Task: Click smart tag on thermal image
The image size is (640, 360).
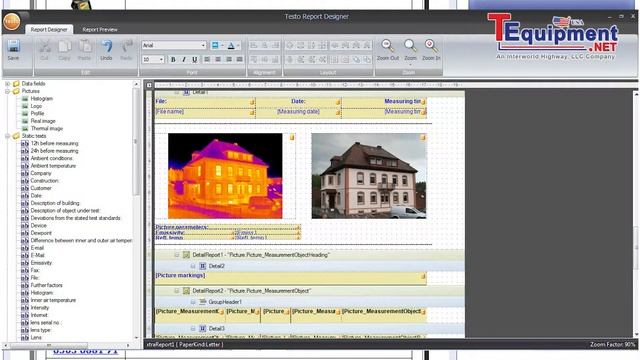Action: (292, 137)
